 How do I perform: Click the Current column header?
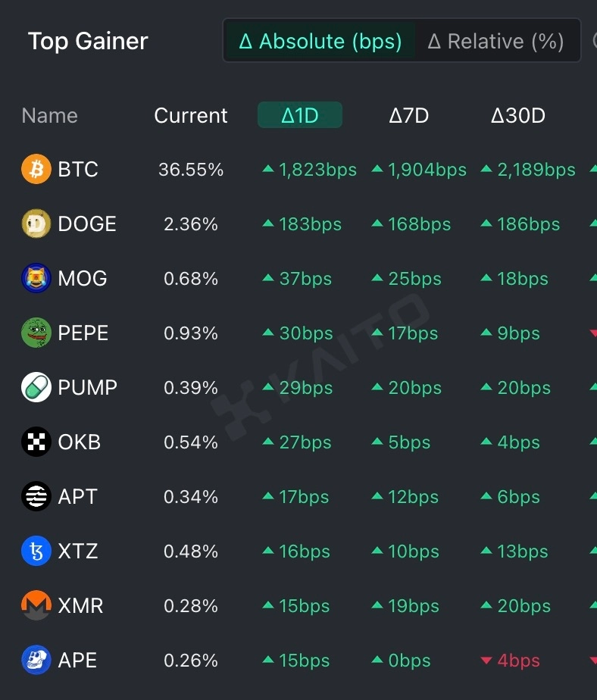(x=191, y=115)
